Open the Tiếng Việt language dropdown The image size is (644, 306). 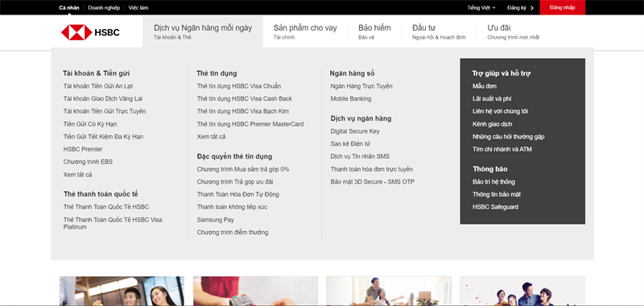click(481, 8)
